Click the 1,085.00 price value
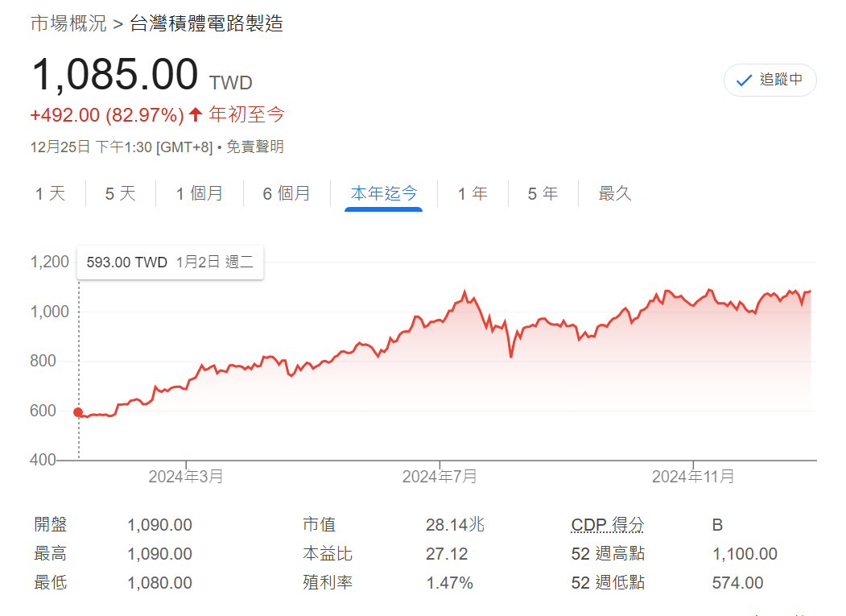 115,75
